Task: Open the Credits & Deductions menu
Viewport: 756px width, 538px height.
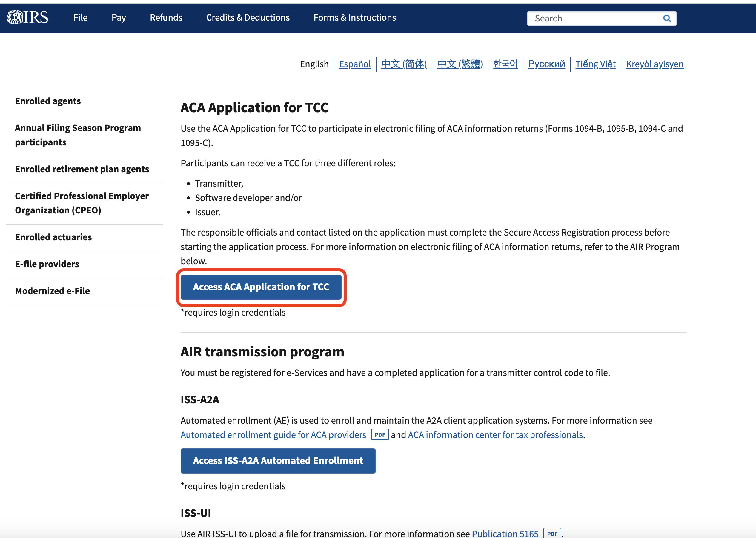Action: (248, 17)
